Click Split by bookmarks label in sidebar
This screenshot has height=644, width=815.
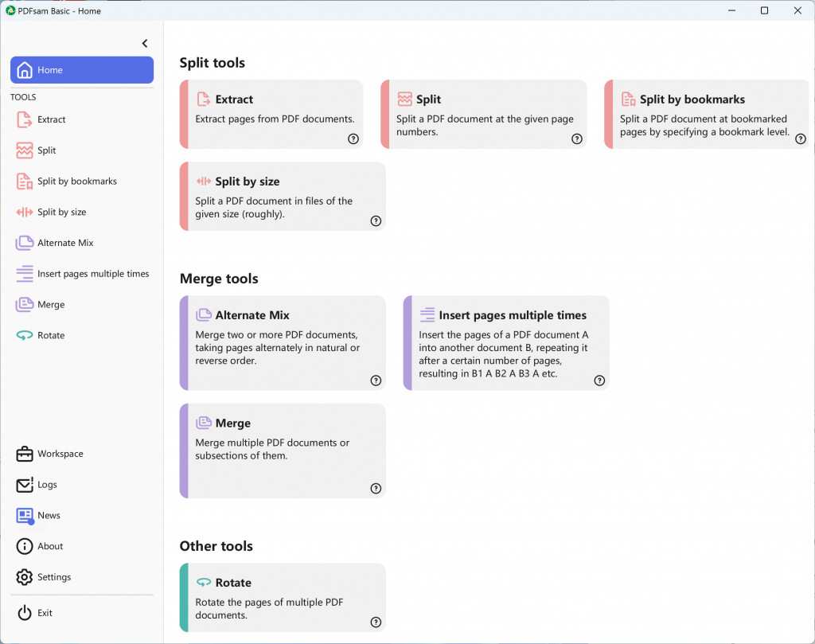[77, 181]
